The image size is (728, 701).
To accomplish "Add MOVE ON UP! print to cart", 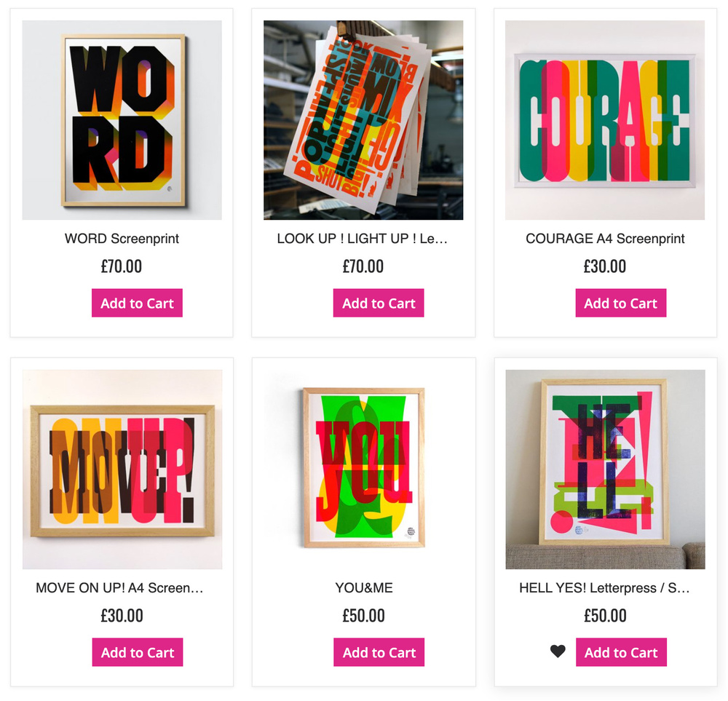I will pos(138,652).
